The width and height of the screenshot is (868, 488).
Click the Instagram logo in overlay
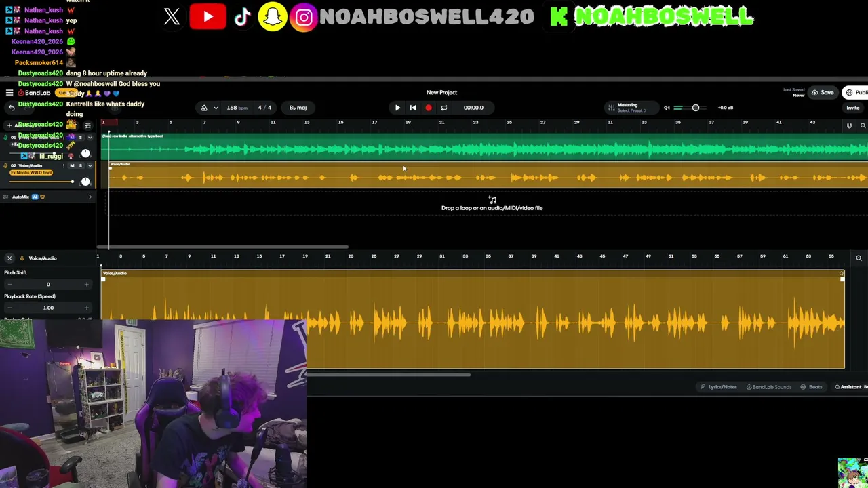[x=304, y=17]
